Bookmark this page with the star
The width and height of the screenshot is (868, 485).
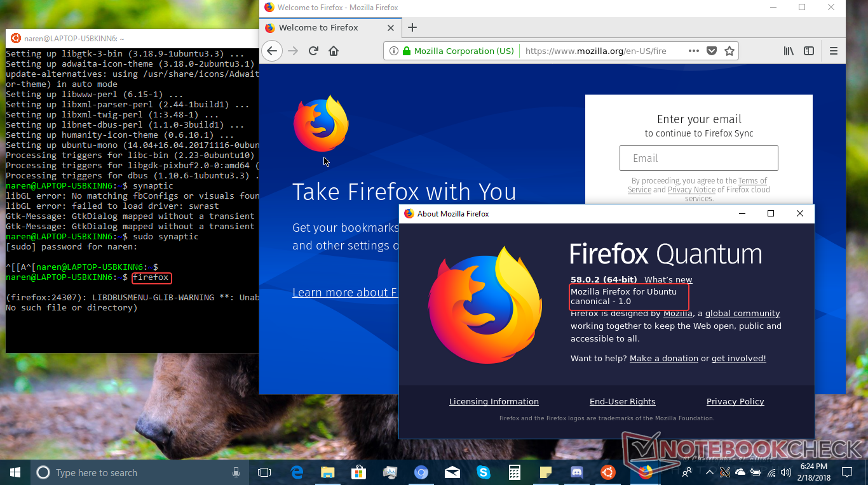coord(729,51)
